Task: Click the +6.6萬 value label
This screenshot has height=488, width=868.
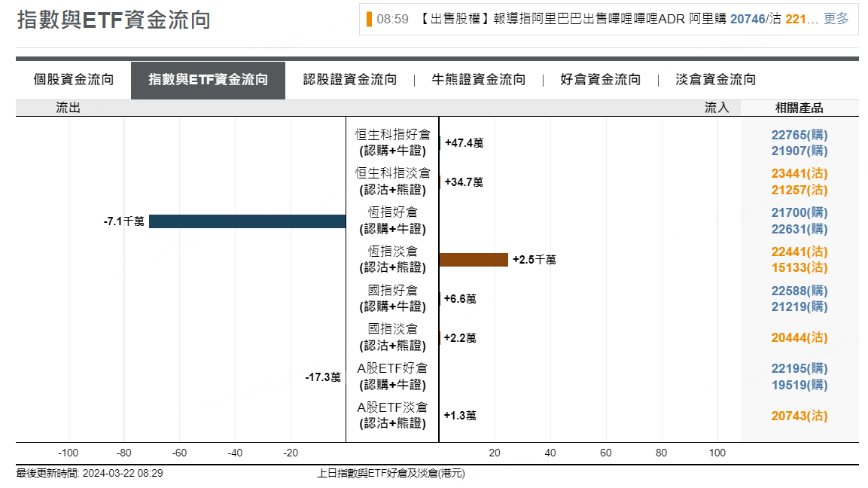Action: tap(460, 299)
